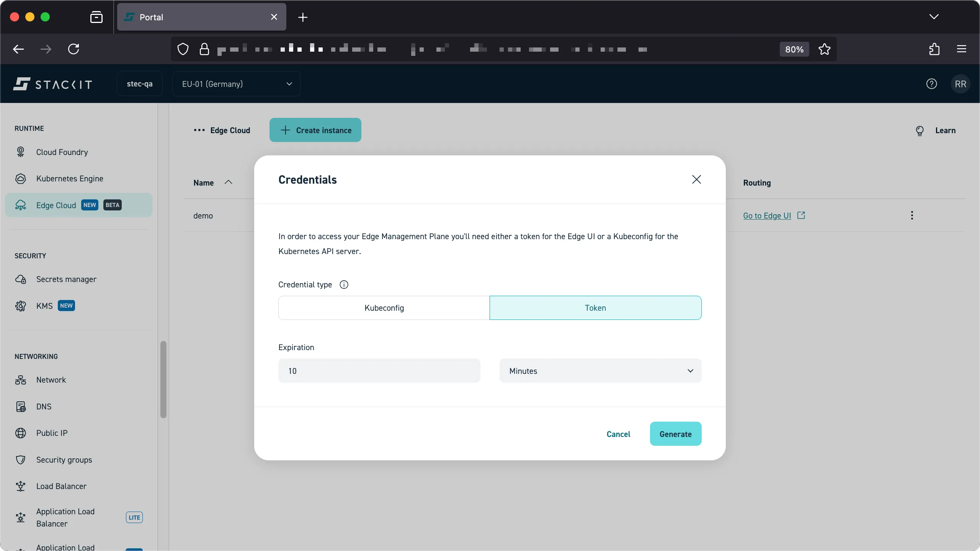Open Secrets manager under Security
This screenshot has width=980, height=551.
coord(66,279)
